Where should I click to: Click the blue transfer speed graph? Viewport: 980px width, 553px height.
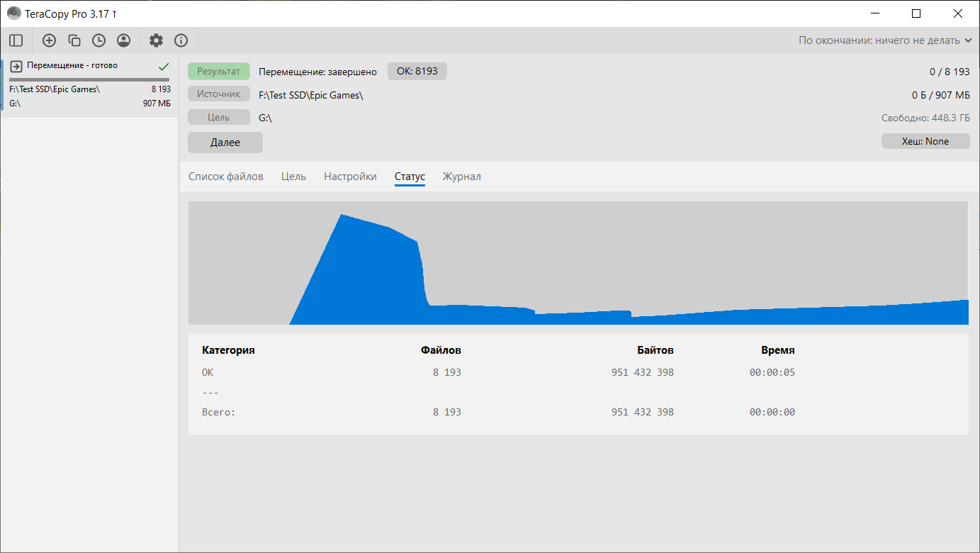pos(578,263)
